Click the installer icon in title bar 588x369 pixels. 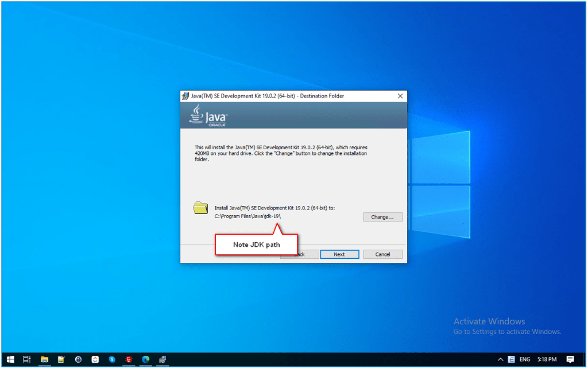point(185,96)
